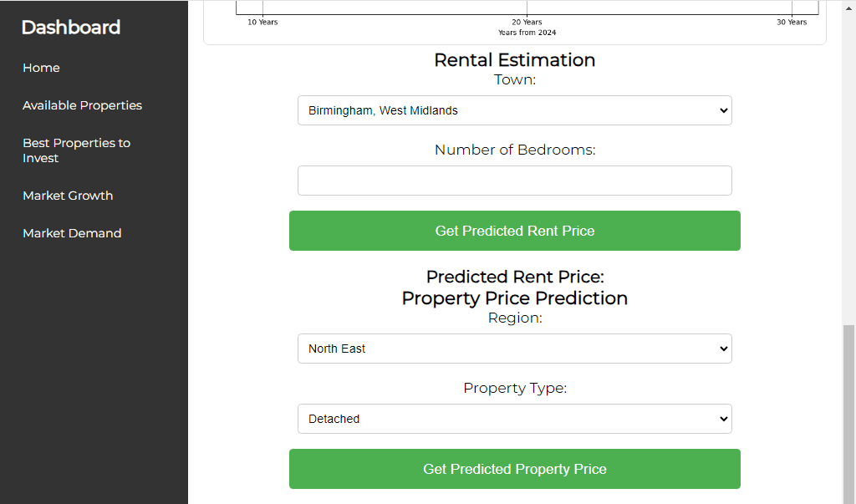Click the 10 Years axis tick label
The width and height of the screenshot is (856, 504).
pos(262,22)
